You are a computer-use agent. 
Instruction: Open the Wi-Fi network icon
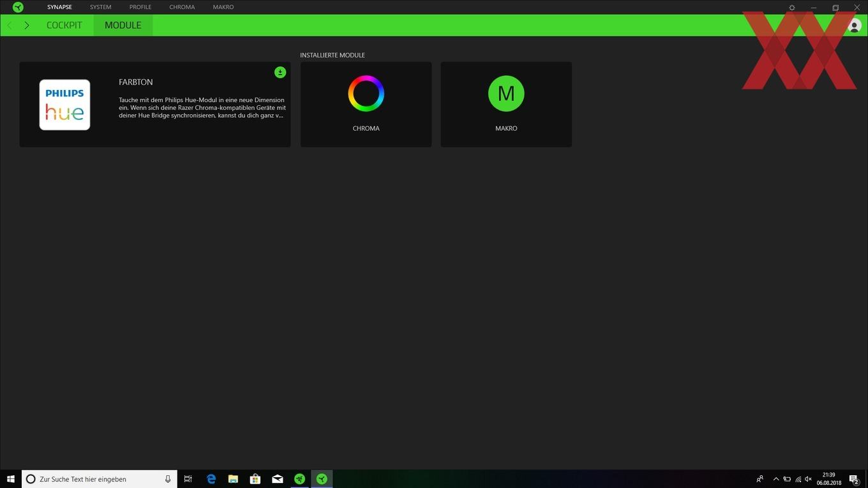click(x=798, y=479)
